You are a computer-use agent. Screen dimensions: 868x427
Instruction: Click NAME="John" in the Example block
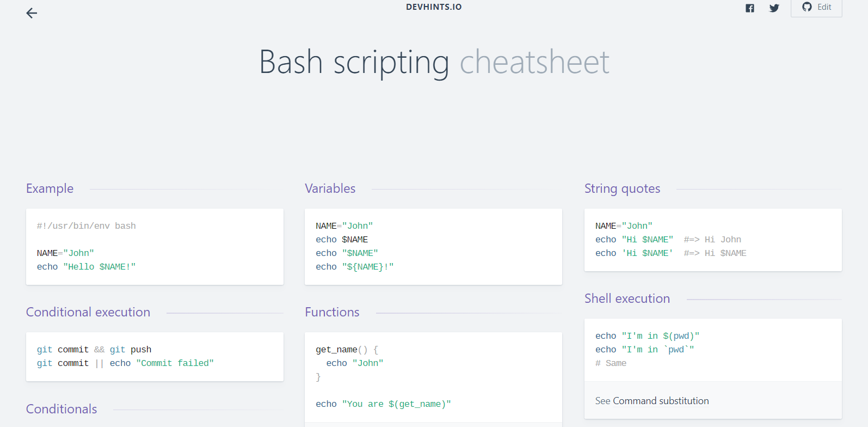(x=65, y=253)
